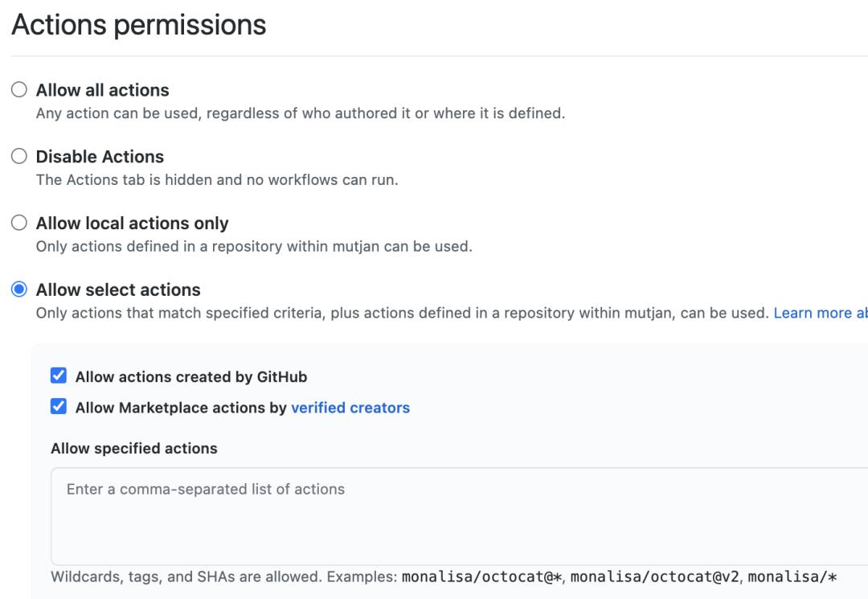Click the 'Disable Actions' label text
Screen dimensions: 868x599
(100, 157)
